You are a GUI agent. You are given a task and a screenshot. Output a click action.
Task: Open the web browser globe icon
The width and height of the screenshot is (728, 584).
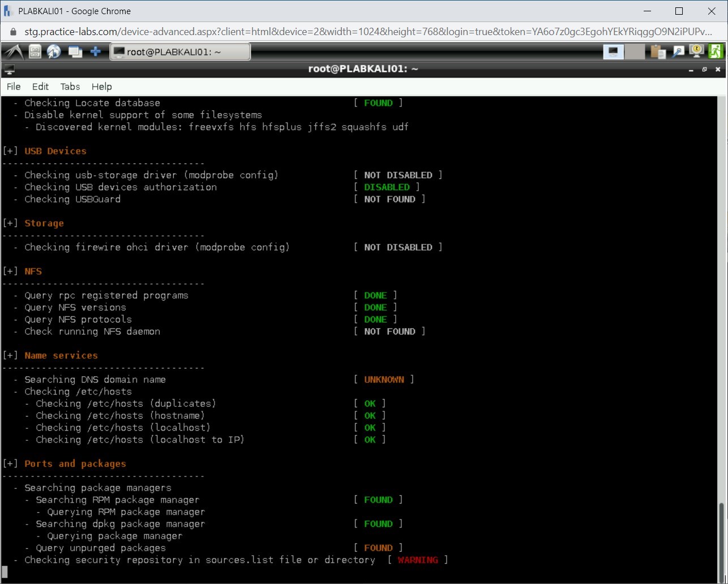[54, 52]
